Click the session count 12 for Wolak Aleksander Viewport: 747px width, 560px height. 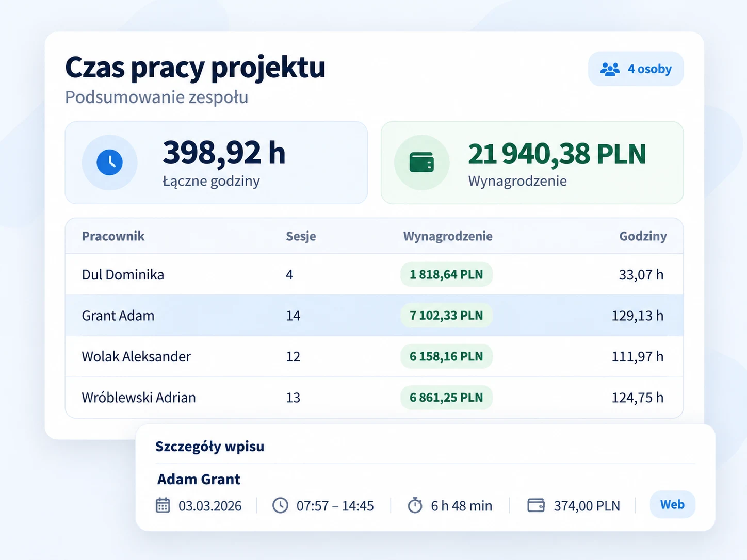(293, 356)
